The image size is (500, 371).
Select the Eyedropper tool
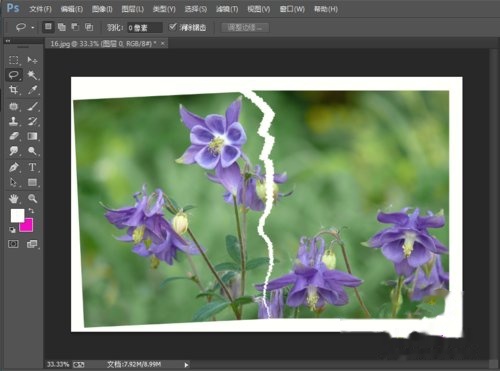pos(32,90)
